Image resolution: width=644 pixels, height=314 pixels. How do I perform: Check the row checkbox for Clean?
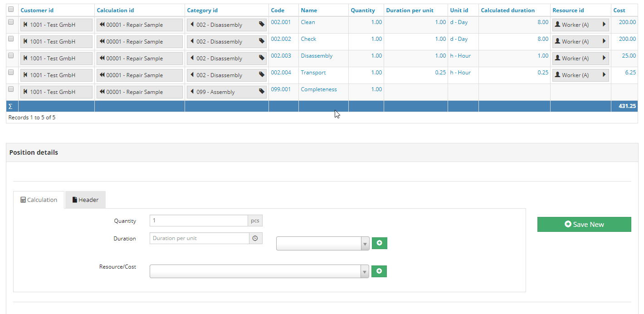click(x=11, y=22)
